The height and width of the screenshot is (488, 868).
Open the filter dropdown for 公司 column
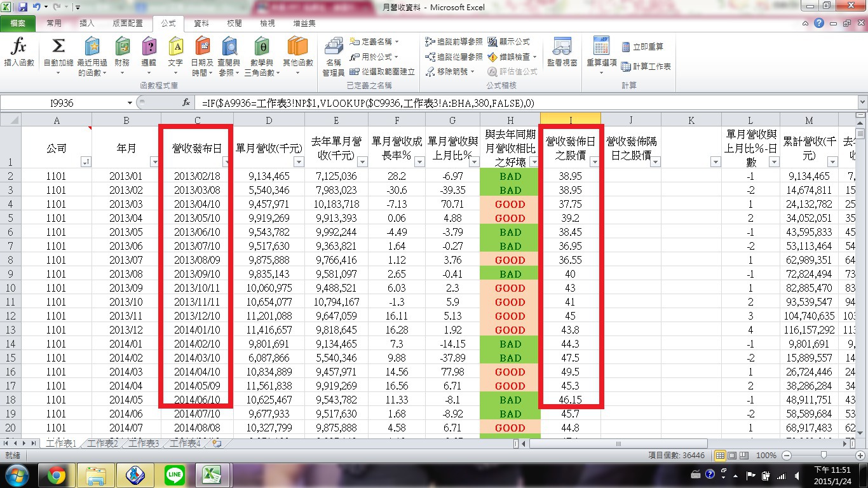[x=85, y=163]
